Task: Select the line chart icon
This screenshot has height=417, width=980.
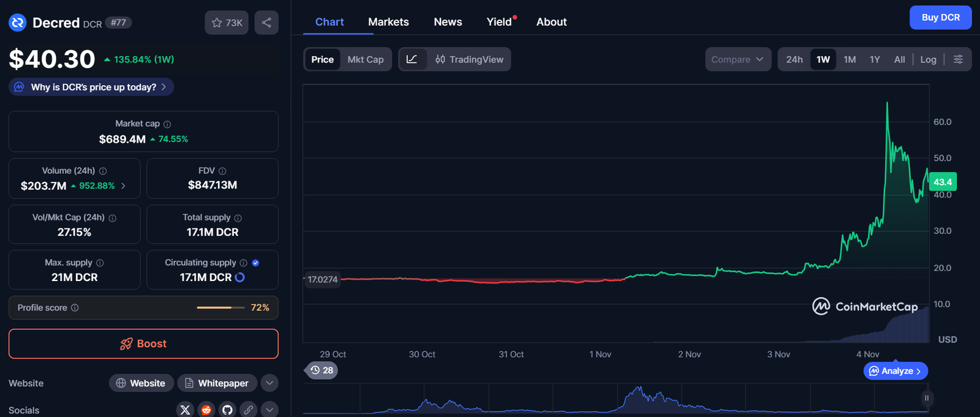Action: [x=412, y=59]
